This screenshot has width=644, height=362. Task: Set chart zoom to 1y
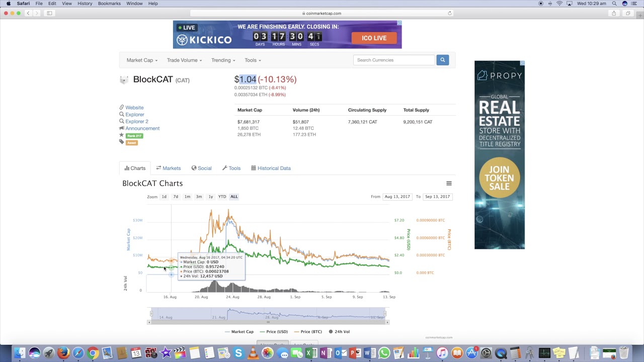(210, 197)
